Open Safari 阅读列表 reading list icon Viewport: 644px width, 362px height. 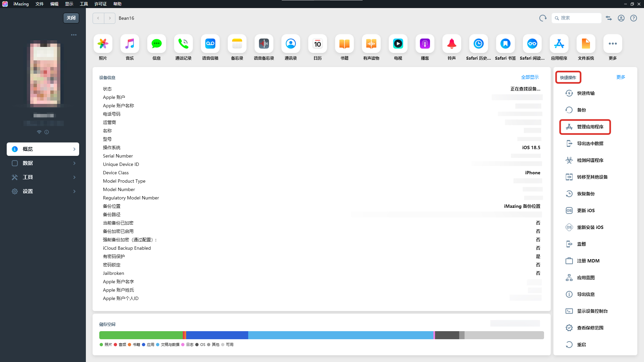coord(532,44)
